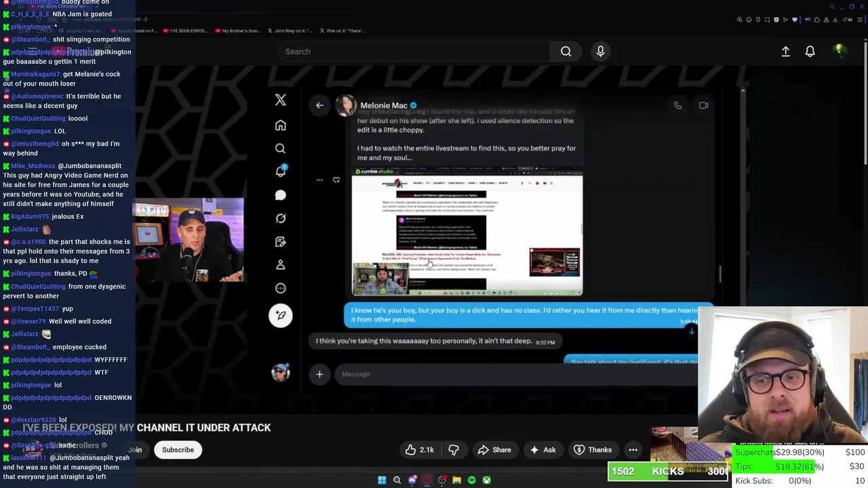Viewport: 868px width, 488px height.
Task: Open Windows taskbar search
Action: (397, 481)
